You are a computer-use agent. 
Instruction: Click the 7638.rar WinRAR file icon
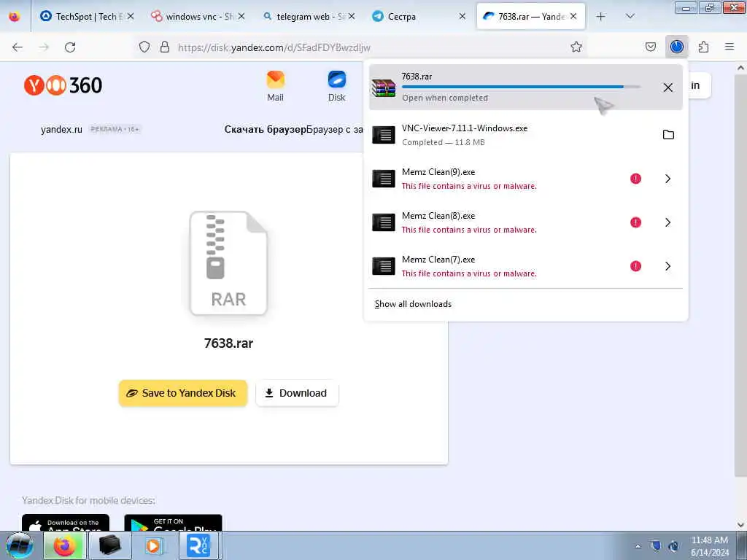[384, 87]
